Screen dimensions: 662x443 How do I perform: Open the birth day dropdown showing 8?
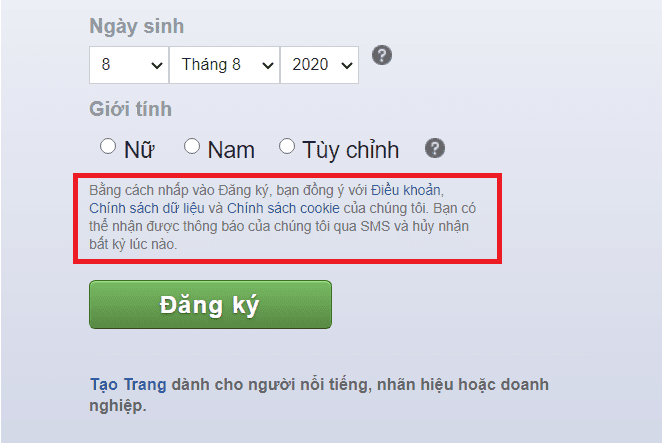[129, 65]
